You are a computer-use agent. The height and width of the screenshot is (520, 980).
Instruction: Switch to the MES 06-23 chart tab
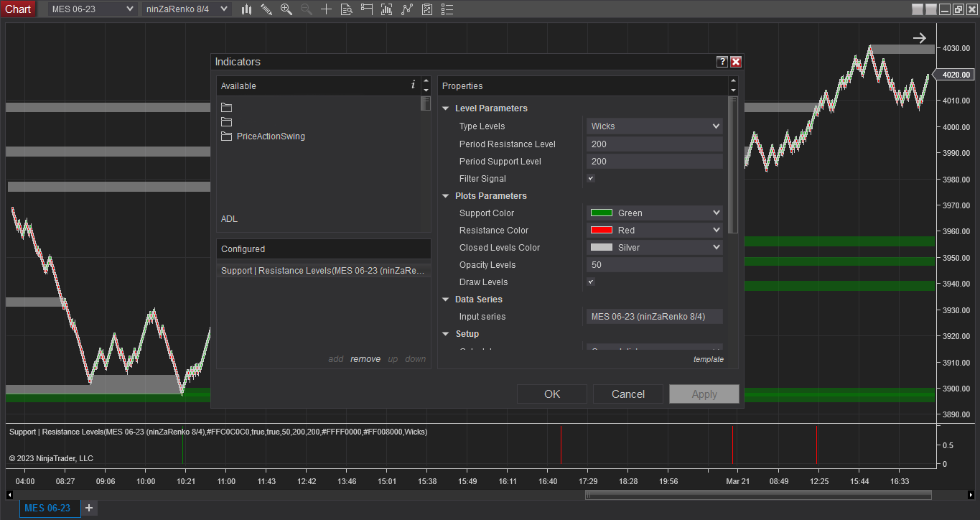click(x=47, y=508)
